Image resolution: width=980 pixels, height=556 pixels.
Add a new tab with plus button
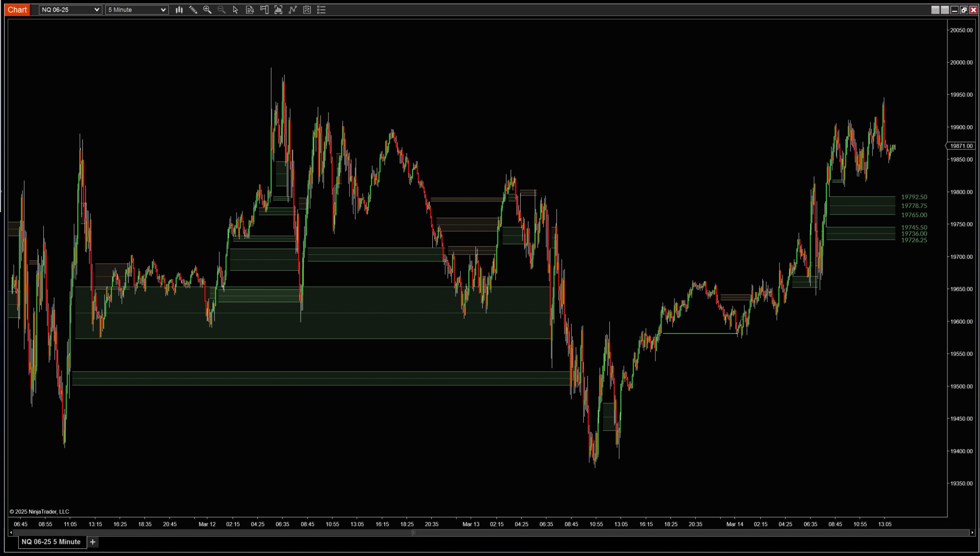pos(93,542)
